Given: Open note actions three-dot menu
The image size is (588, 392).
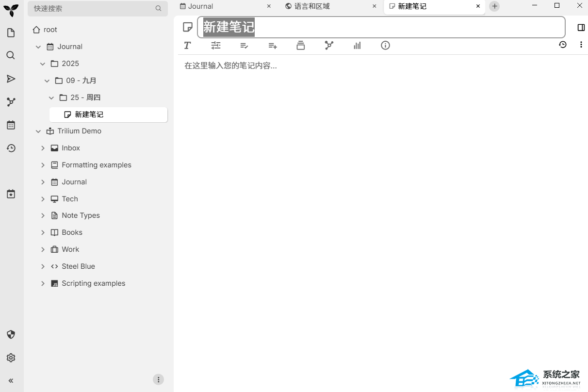Looking at the screenshot, I should pyautogui.click(x=581, y=45).
